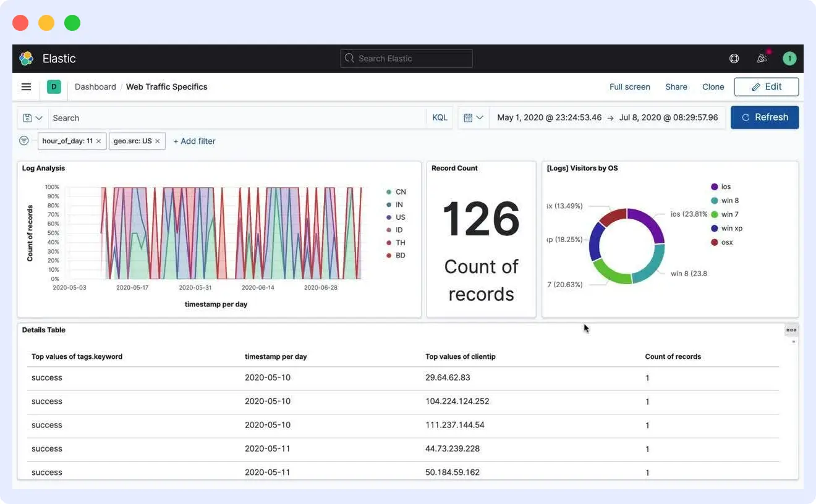Screen dimensions: 816x504
Task: Open the Details Table panel options menu
Action: pyautogui.click(x=791, y=330)
